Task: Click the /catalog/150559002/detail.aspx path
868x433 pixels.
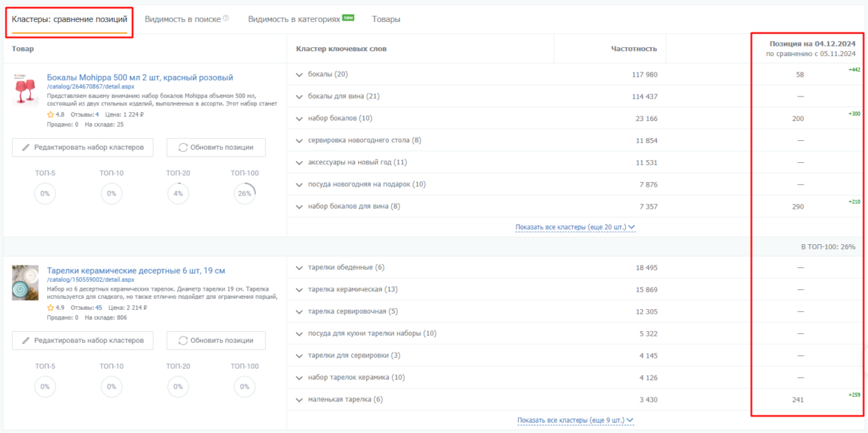Action: click(x=91, y=280)
